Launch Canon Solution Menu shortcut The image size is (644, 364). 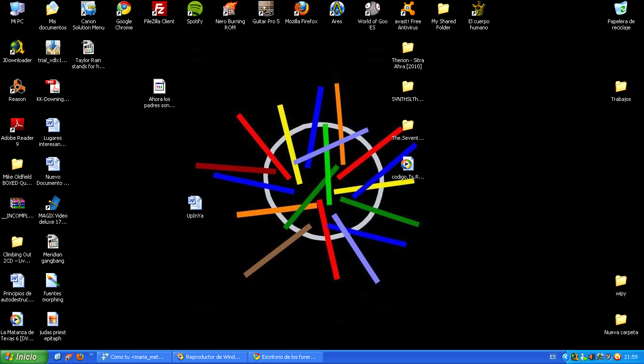click(x=88, y=16)
